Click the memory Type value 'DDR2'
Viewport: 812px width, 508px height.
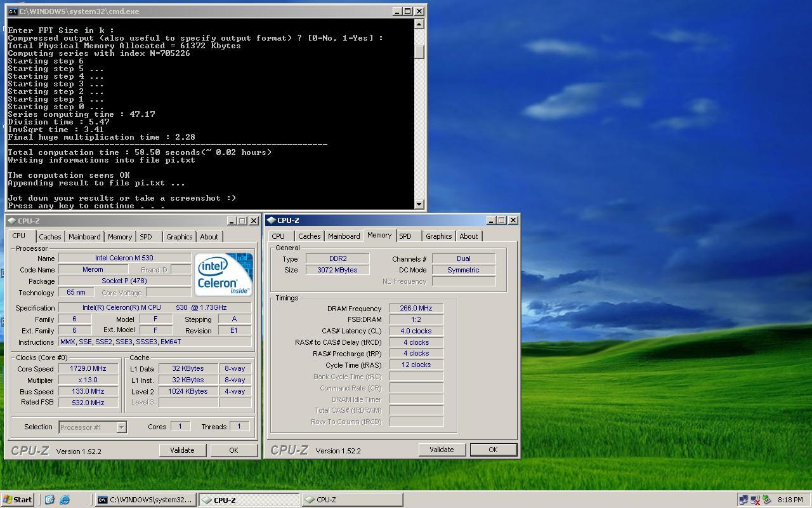click(337, 258)
